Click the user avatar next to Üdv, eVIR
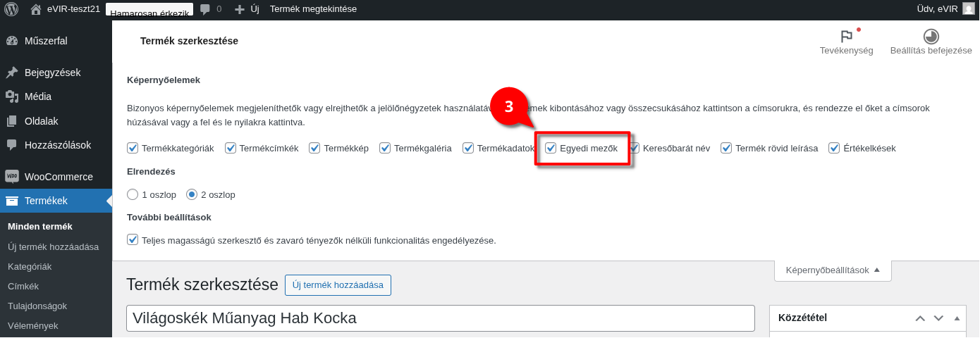The image size is (980, 338). coord(968,9)
